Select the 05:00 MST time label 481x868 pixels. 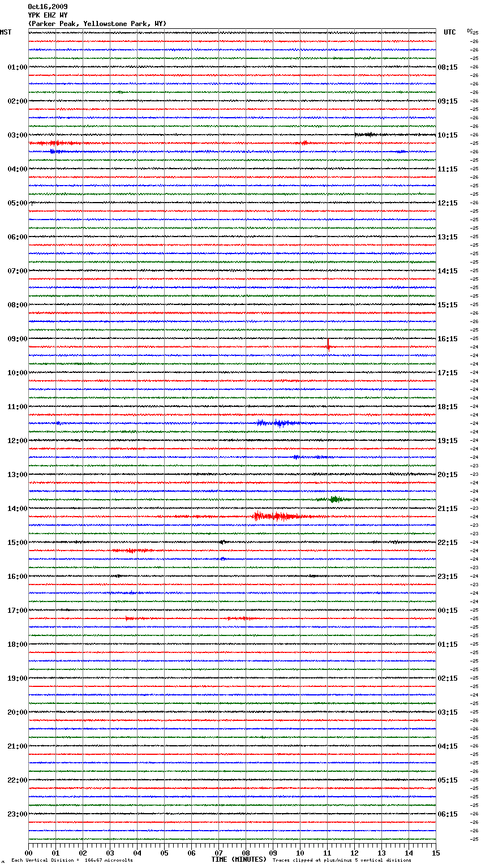(17, 203)
